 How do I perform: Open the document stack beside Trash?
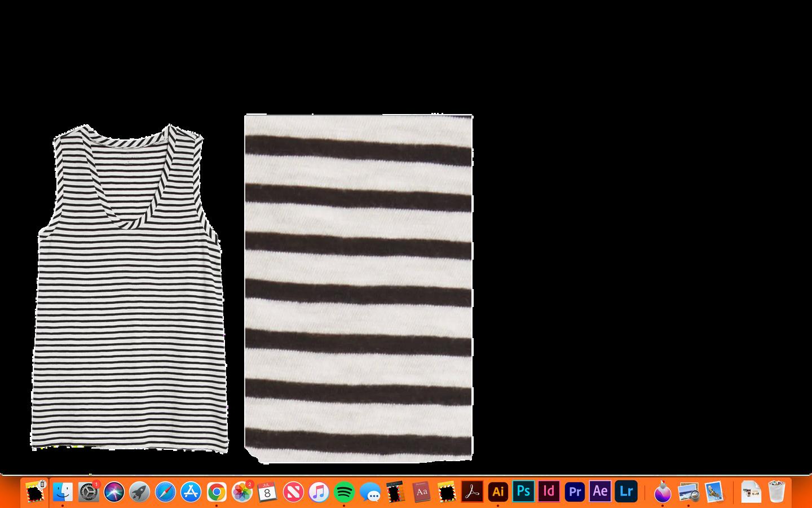click(x=751, y=492)
